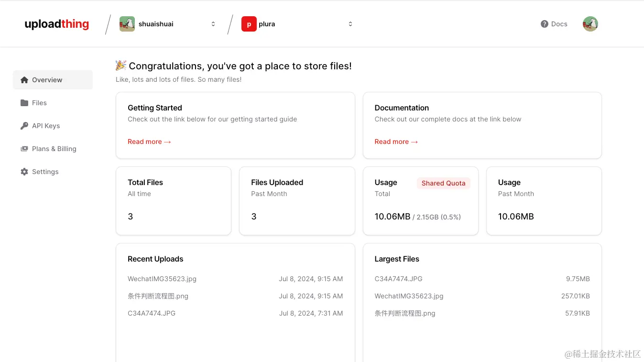Select C34A7474.JPG in Largest Files
The width and height of the screenshot is (644, 362).
[x=399, y=279]
